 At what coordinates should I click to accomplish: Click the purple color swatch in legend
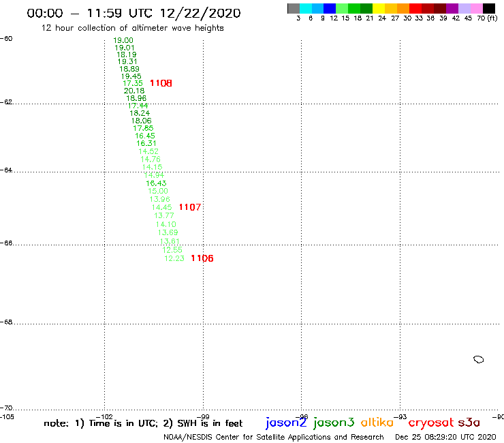452,8
